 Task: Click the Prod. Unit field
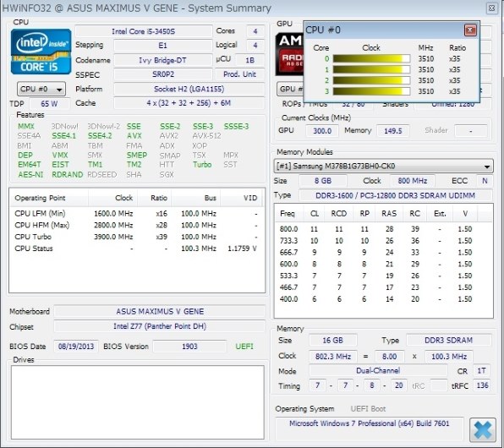(240, 74)
